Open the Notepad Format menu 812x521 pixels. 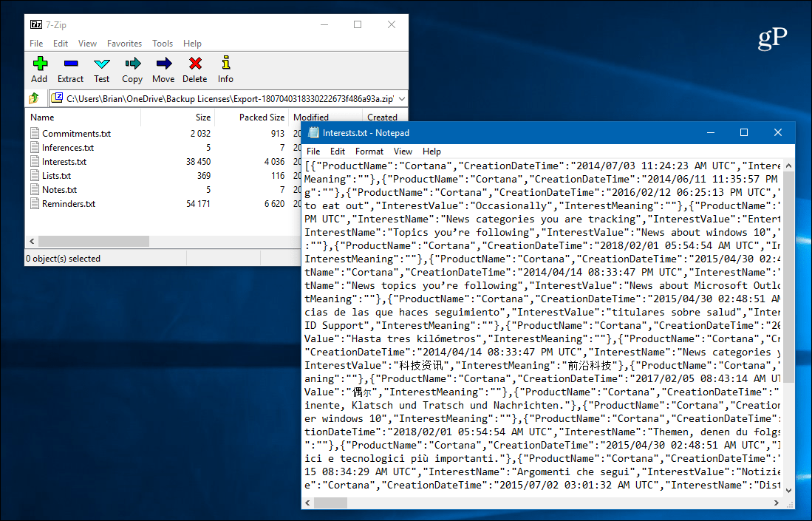[369, 151]
